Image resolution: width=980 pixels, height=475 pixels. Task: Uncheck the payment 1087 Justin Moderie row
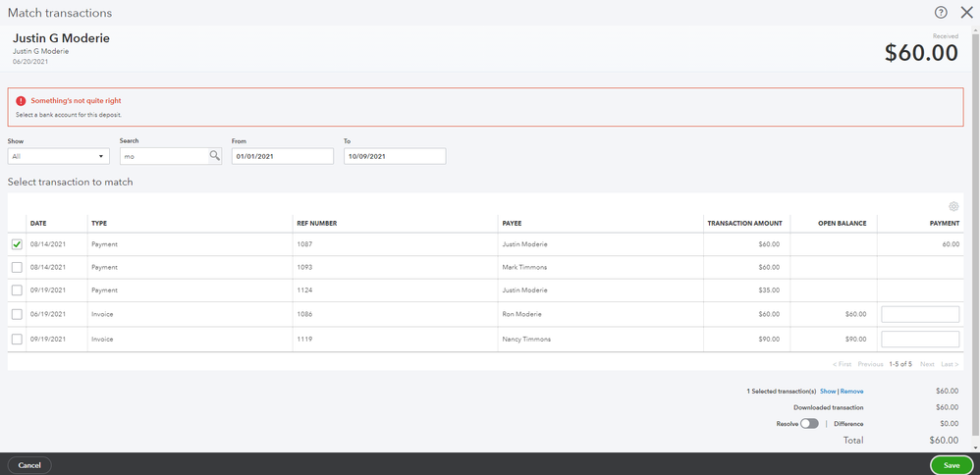click(x=17, y=244)
